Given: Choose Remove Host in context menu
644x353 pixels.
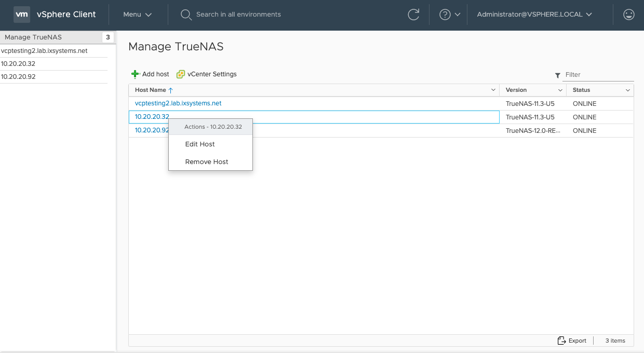Looking at the screenshot, I should (207, 162).
